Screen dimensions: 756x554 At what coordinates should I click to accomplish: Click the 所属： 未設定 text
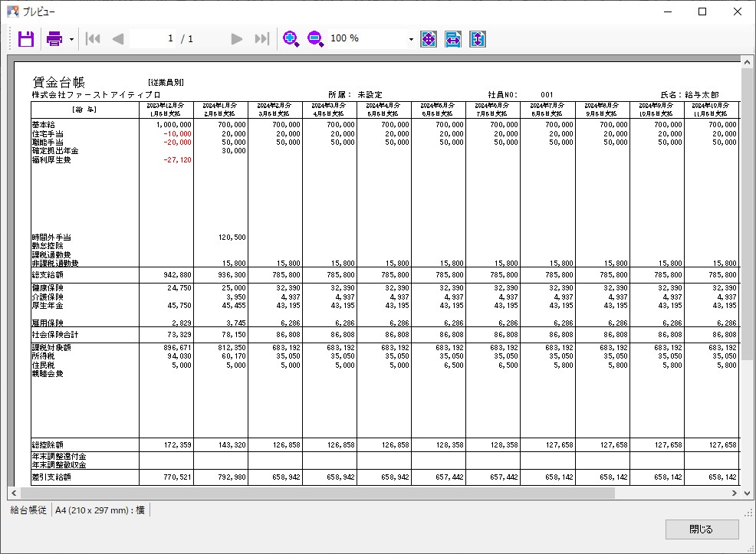click(x=355, y=95)
